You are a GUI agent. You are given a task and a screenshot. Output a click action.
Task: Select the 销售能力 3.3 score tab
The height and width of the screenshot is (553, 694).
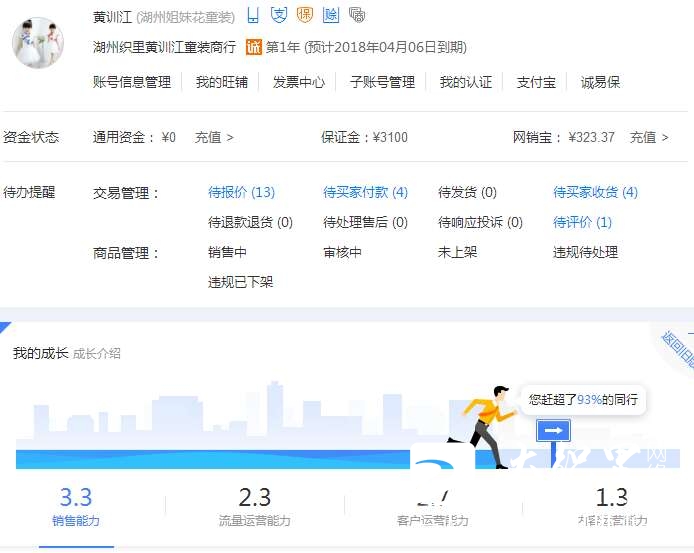tap(76, 507)
